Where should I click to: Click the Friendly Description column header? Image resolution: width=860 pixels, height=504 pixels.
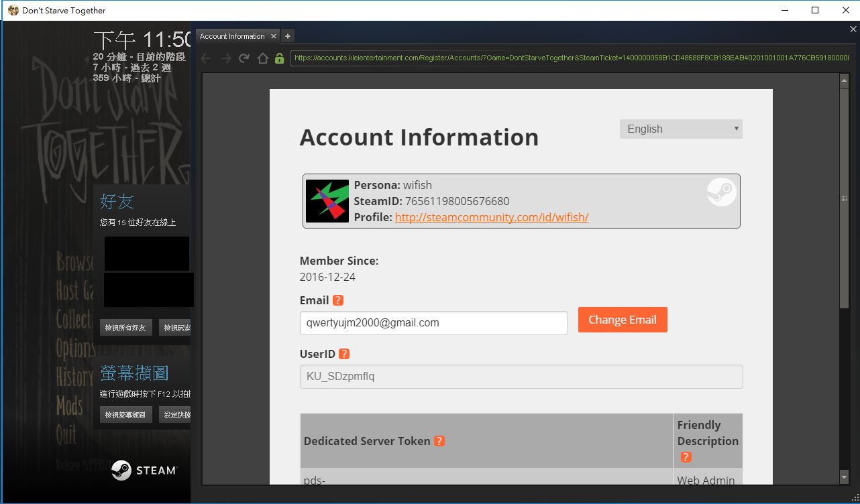[708, 441]
